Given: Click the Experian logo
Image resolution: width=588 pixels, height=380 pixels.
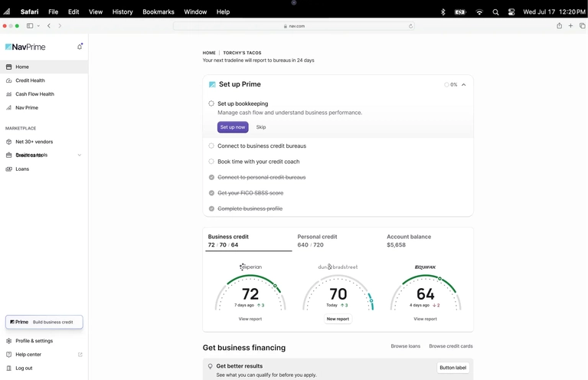Looking at the screenshot, I should pyautogui.click(x=250, y=267).
